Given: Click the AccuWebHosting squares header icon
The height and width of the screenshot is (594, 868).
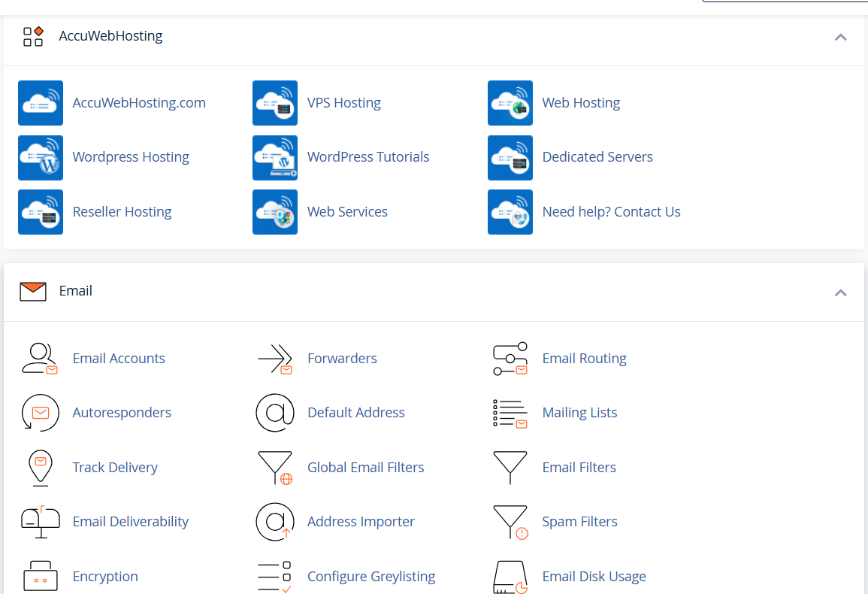Looking at the screenshot, I should click(33, 37).
